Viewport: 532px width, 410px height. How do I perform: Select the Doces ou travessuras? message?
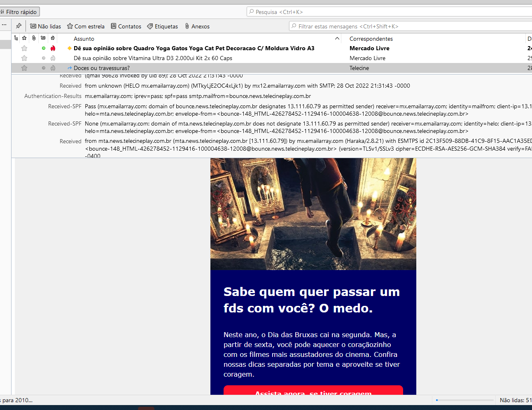point(102,68)
